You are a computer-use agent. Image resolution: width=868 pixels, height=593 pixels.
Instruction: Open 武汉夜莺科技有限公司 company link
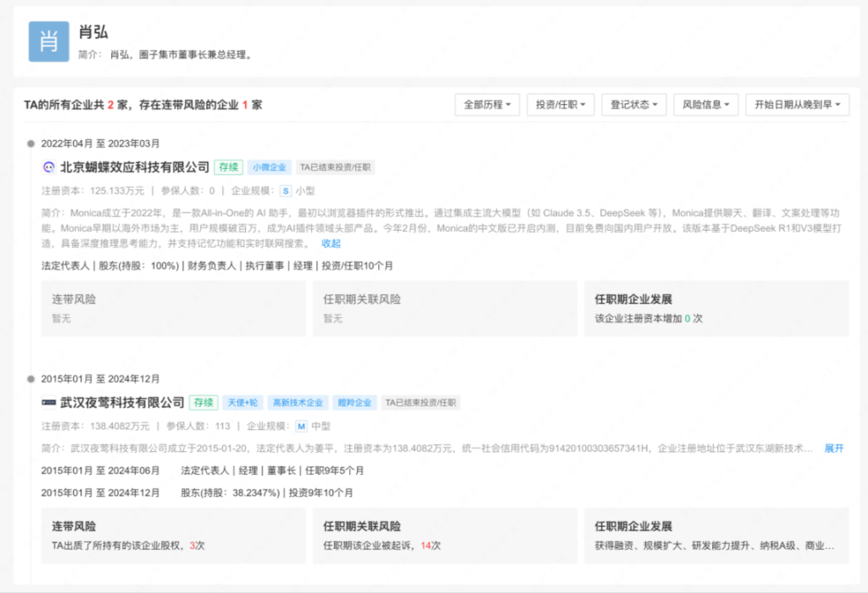[x=122, y=402]
